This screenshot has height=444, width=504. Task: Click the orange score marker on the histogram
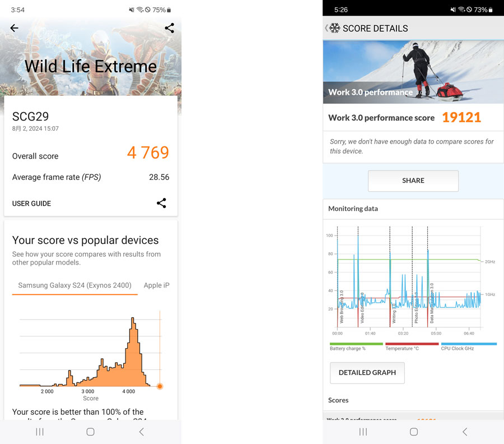pyautogui.click(x=160, y=386)
